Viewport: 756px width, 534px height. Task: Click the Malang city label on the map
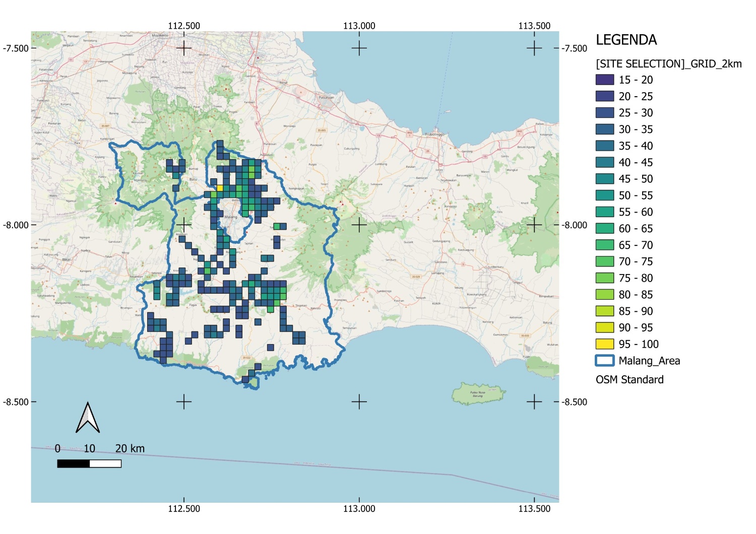tap(230, 218)
